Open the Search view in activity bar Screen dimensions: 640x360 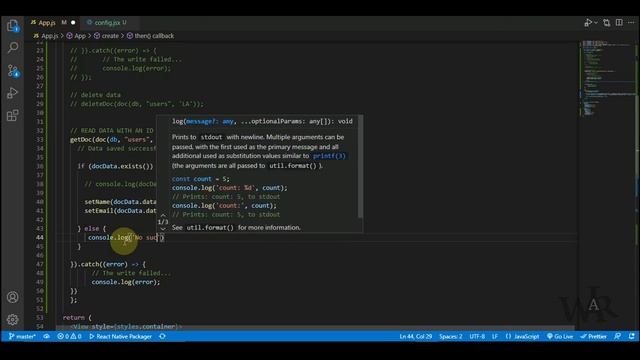coord(13,48)
